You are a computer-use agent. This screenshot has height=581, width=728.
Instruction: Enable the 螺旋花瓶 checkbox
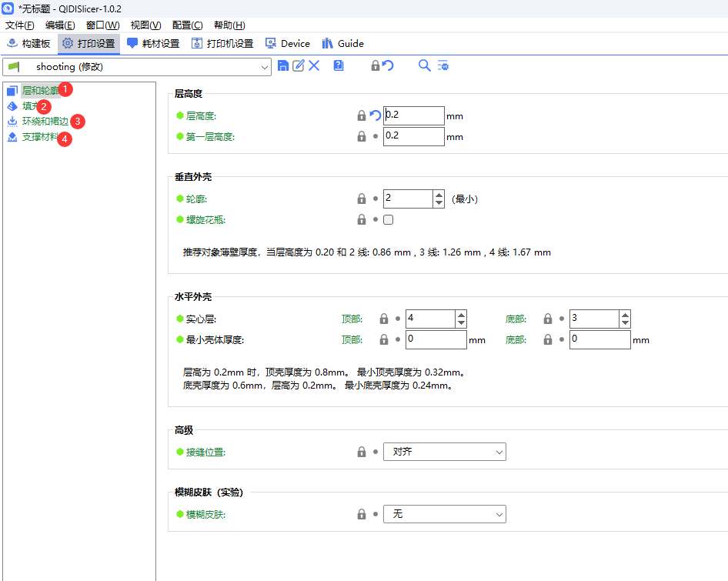[389, 220]
